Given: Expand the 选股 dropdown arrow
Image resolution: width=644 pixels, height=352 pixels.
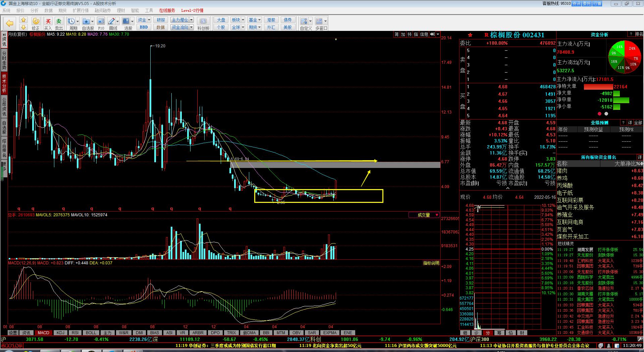Looking at the screenshot, I should pyautogui.click(x=132, y=21).
